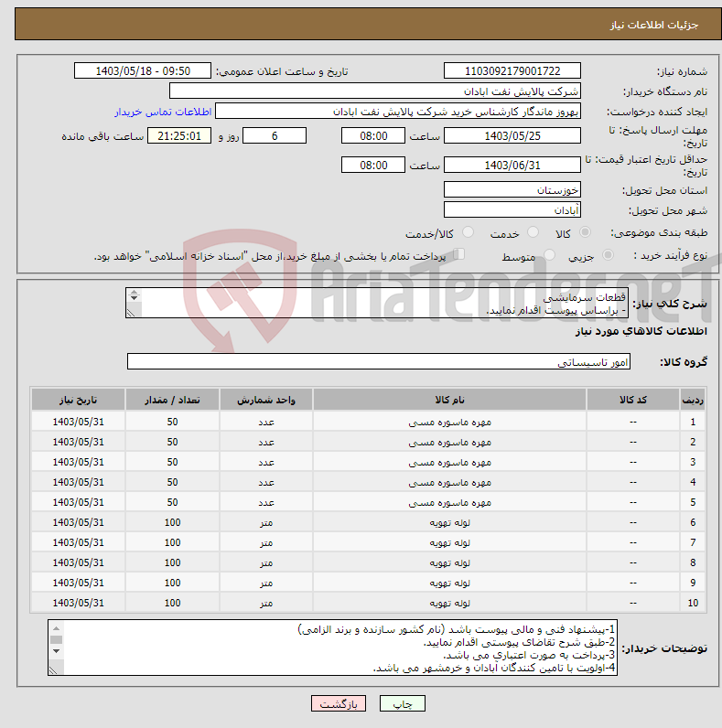Click مهره ماسوره مسی in row 1

(449, 422)
